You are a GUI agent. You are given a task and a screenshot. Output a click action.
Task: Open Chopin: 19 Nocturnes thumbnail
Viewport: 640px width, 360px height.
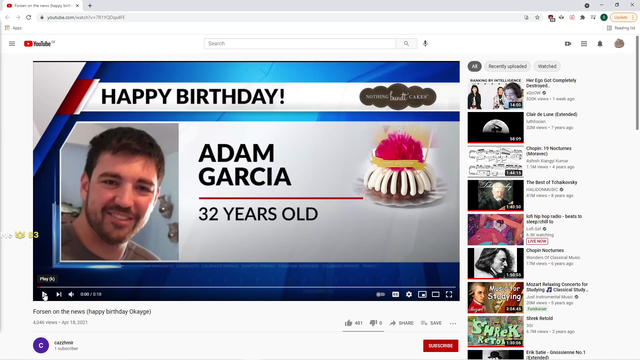pos(496,161)
